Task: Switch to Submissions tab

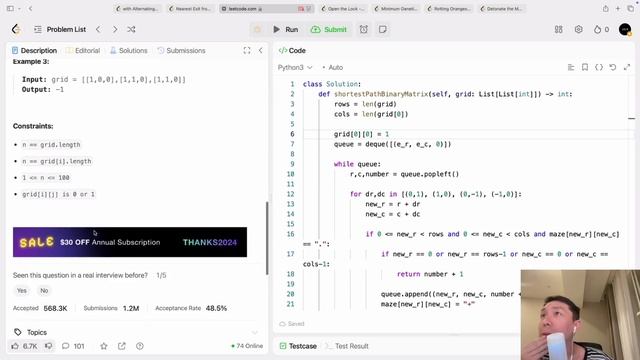Action: pyautogui.click(x=181, y=51)
